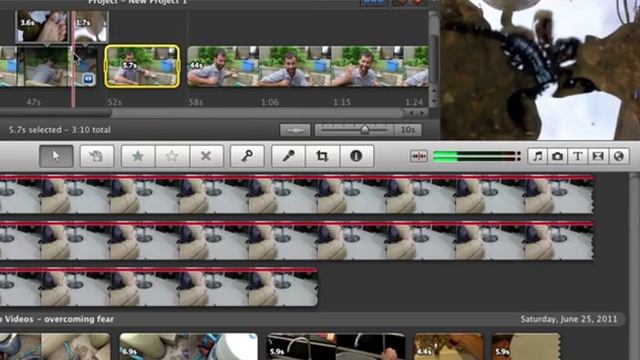Viewport: 640px width, 360px height.
Task: Open the inspector info button
Action: pos(356,156)
